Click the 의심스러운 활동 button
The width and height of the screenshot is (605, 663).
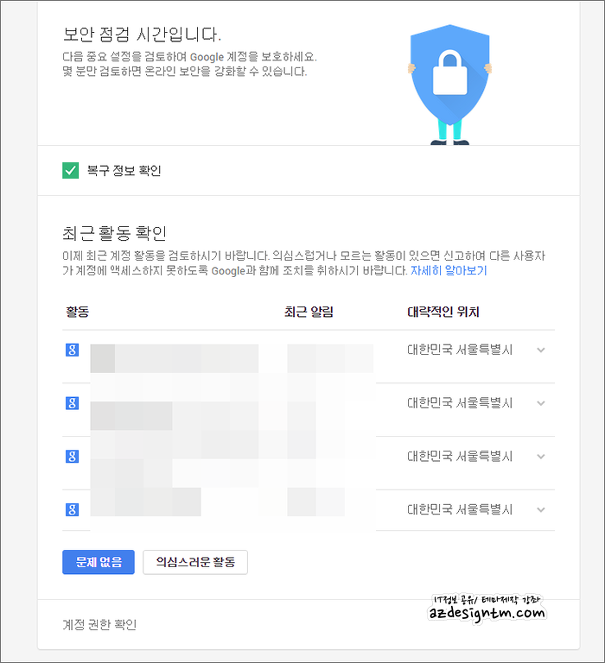coord(195,562)
